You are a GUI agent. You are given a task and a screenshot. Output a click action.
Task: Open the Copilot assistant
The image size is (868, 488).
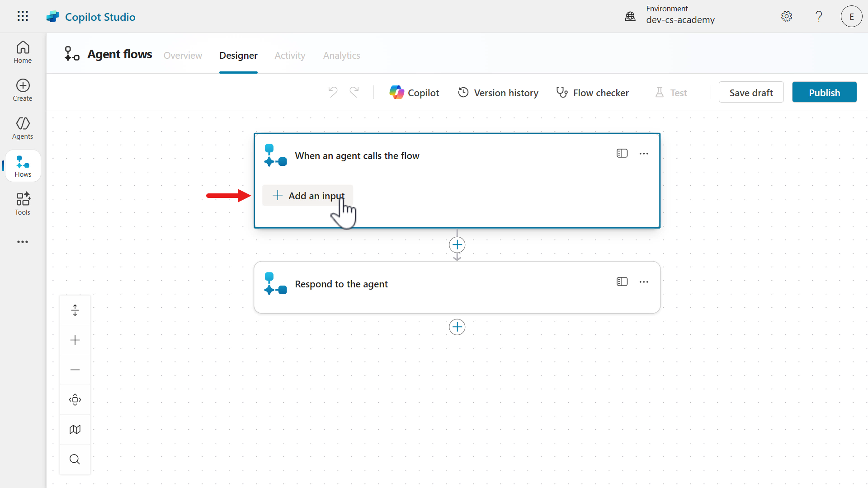[x=414, y=93]
